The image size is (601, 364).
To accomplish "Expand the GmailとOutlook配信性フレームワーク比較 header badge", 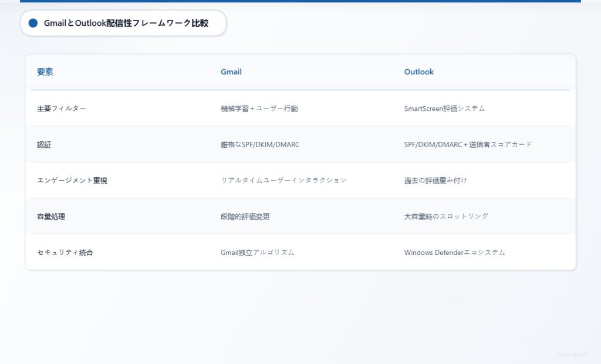I will (123, 23).
